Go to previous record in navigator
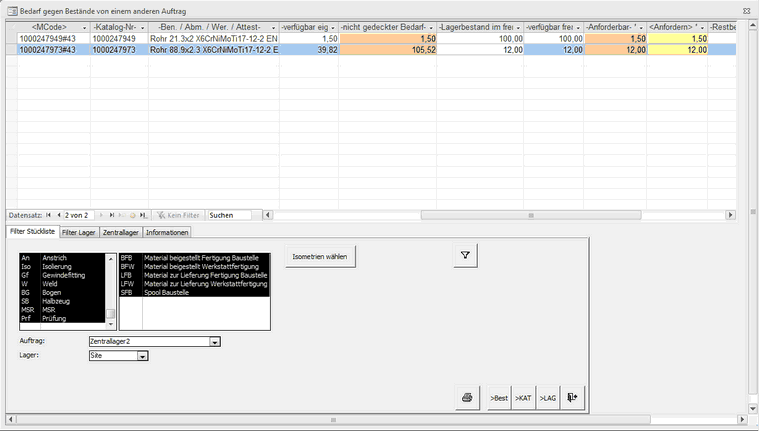 click(60, 215)
